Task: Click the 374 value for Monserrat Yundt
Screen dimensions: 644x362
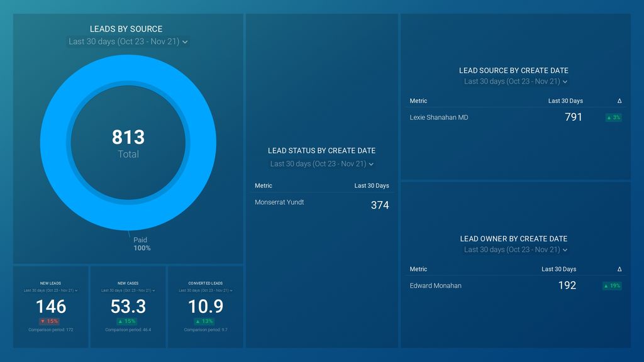Action: pyautogui.click(x=380, y=205)
